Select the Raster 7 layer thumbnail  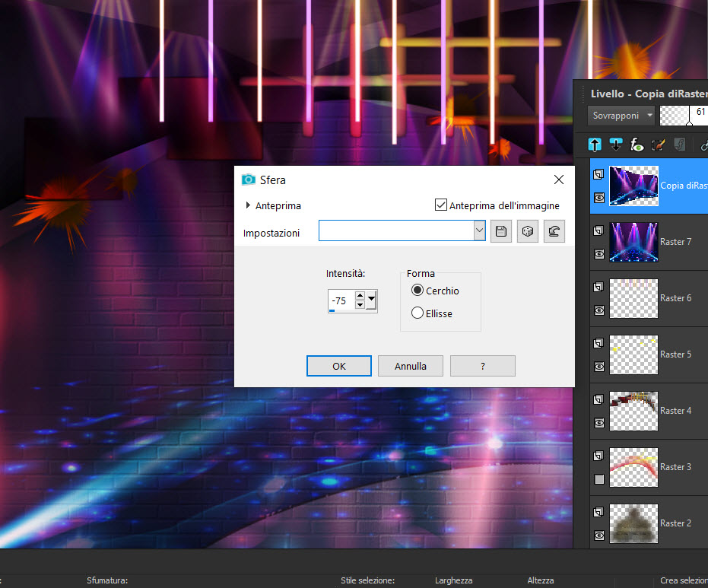633,242
